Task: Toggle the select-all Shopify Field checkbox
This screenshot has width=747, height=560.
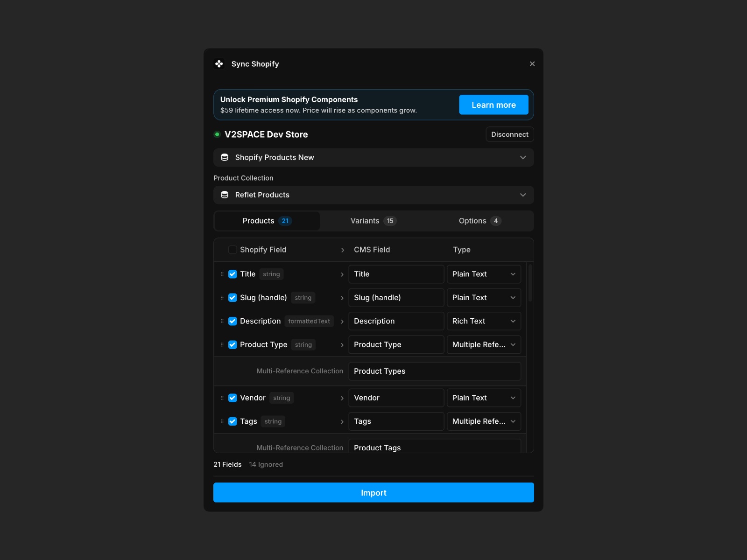Action: click(233, 250)
